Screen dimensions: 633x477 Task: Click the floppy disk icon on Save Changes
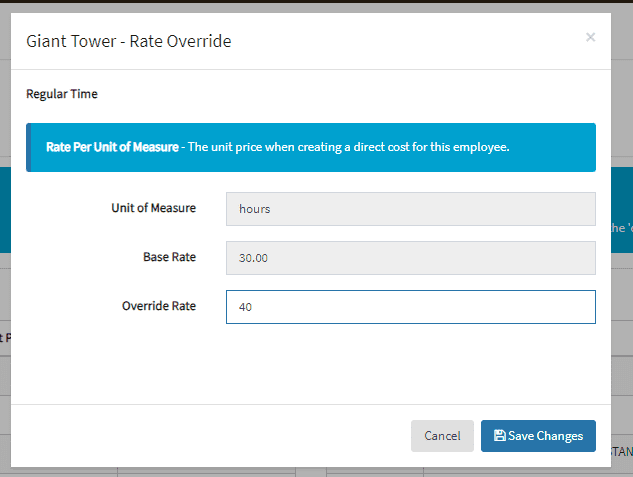(499, 436)
